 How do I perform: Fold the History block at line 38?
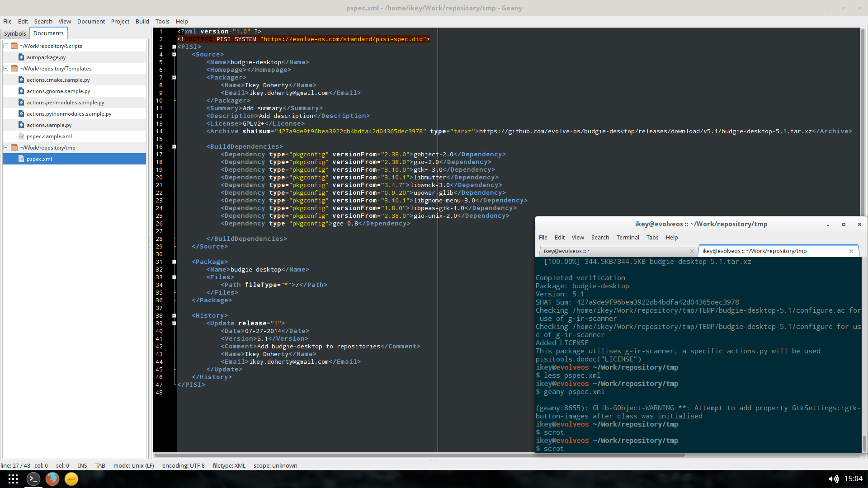[x=174, y=316]
